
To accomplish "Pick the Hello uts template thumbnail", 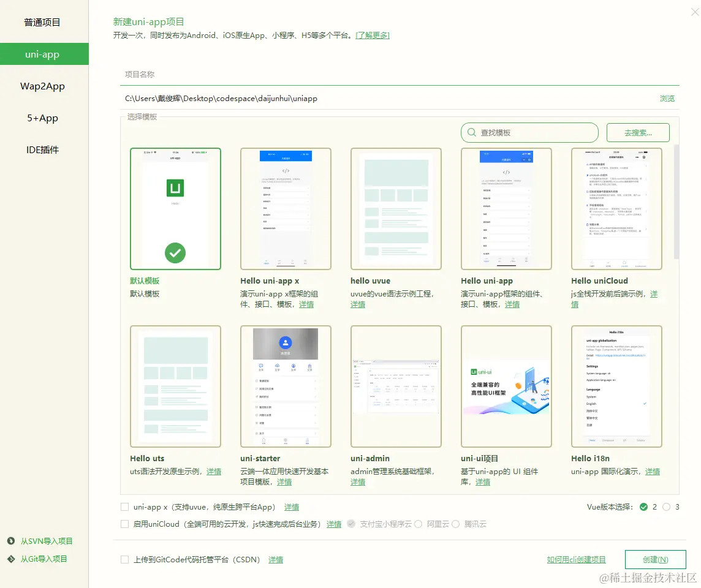I will tap(175, 386).
